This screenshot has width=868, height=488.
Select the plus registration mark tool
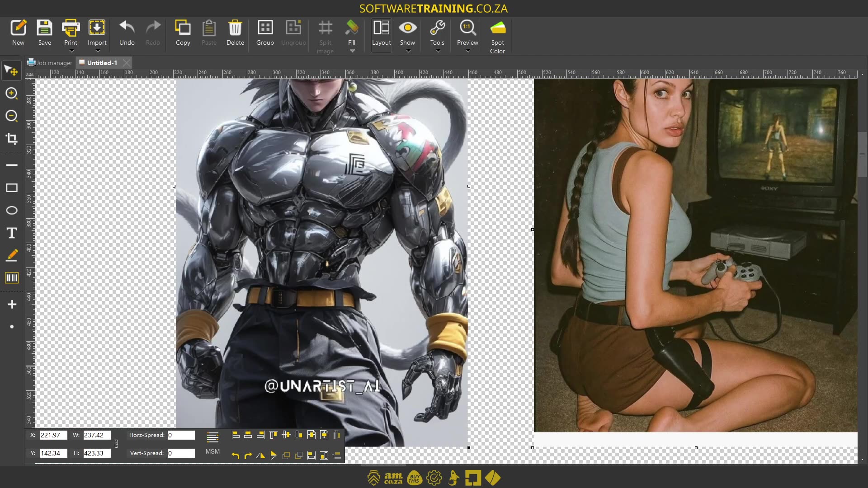tap(12, 304)
